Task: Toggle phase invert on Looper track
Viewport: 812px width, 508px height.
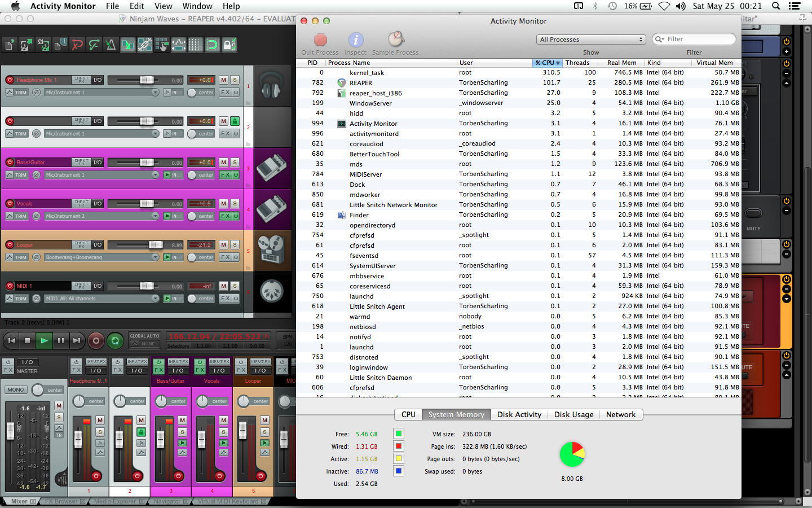Action: [x=36, y=257]
